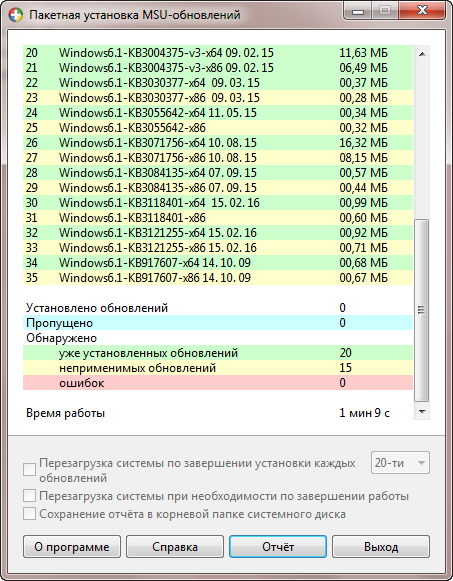Click the Отчёт button
The image size is (453, 581).
[278, 547]
